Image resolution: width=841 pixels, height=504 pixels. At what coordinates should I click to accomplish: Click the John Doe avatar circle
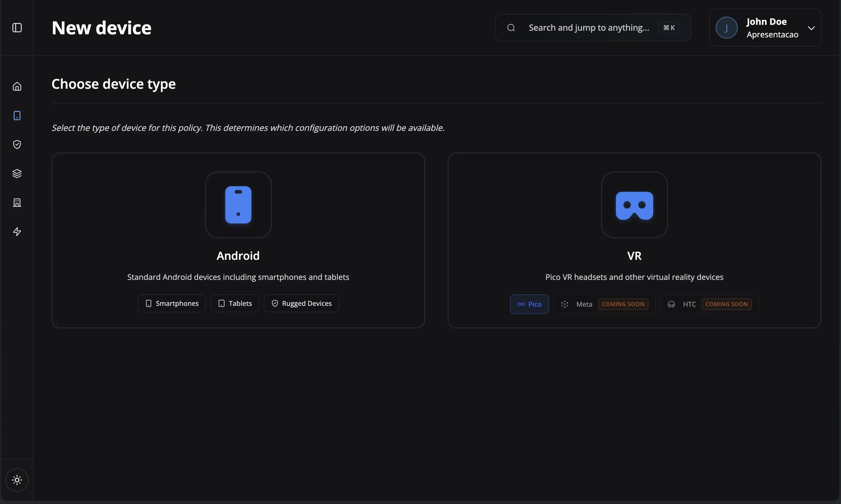tap(726, 28)
